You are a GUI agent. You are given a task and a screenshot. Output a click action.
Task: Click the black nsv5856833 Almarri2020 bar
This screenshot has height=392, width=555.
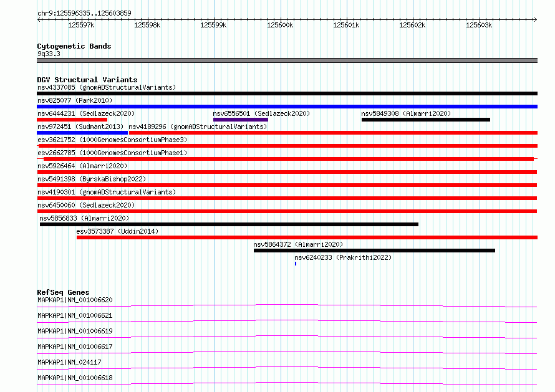click(x=229, y=224)
